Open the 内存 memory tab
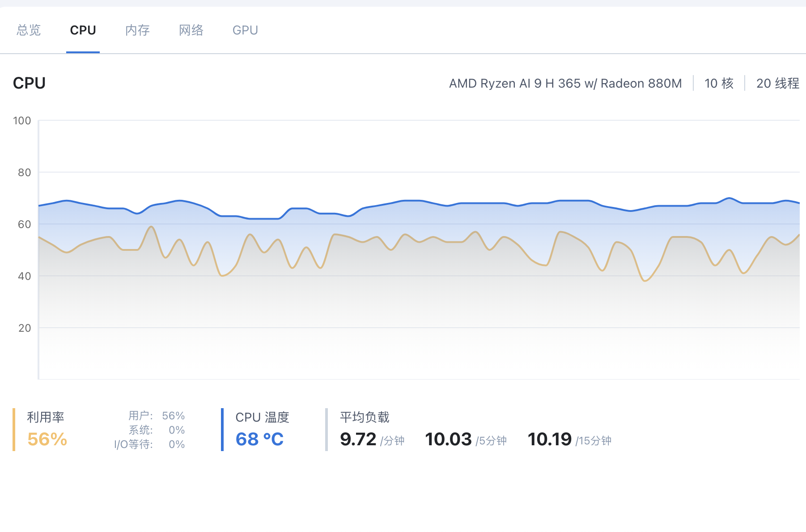Screen dimensions: 806x532 point(137,30)
